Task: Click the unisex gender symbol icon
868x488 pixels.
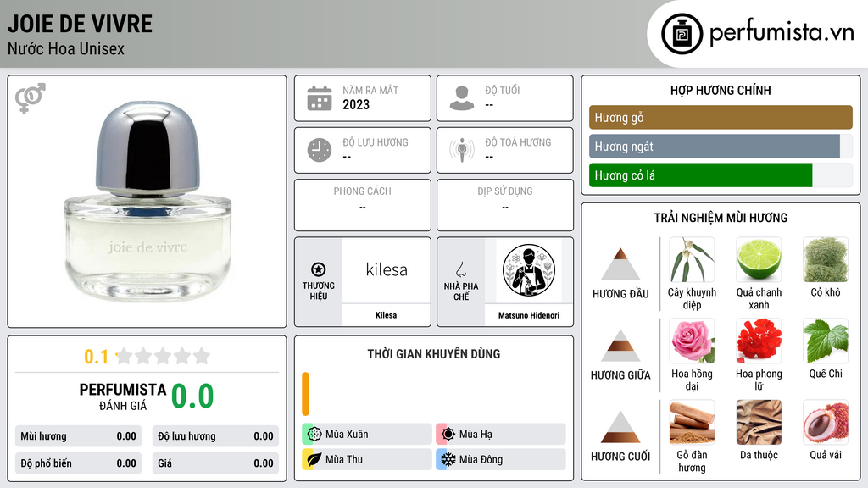Action: click(30, 98)
